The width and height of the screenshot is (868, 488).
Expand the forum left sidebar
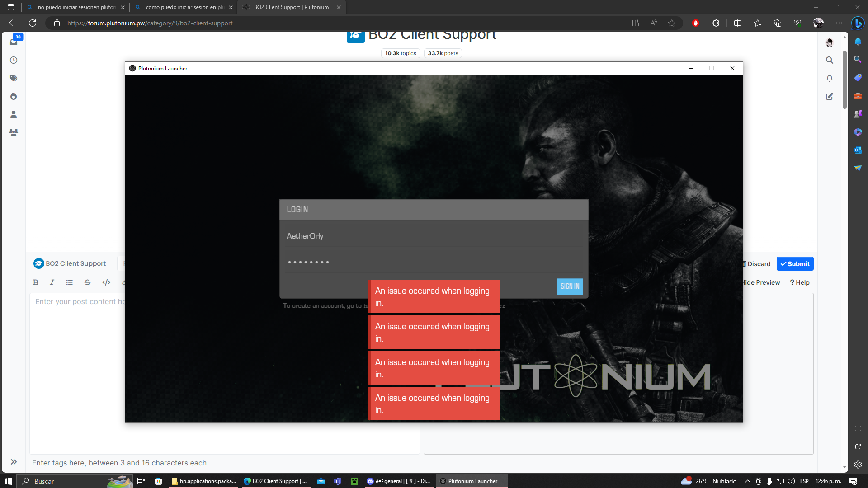pos(14,462)
